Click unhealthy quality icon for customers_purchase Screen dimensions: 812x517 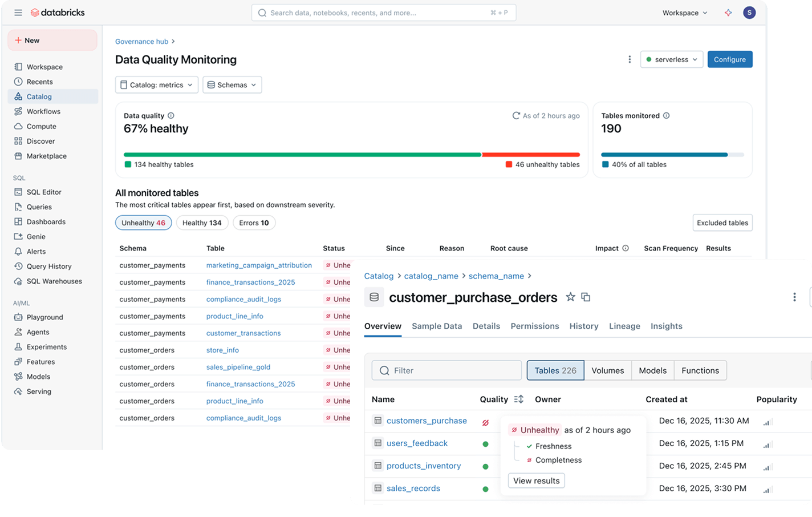coord(485,422)
